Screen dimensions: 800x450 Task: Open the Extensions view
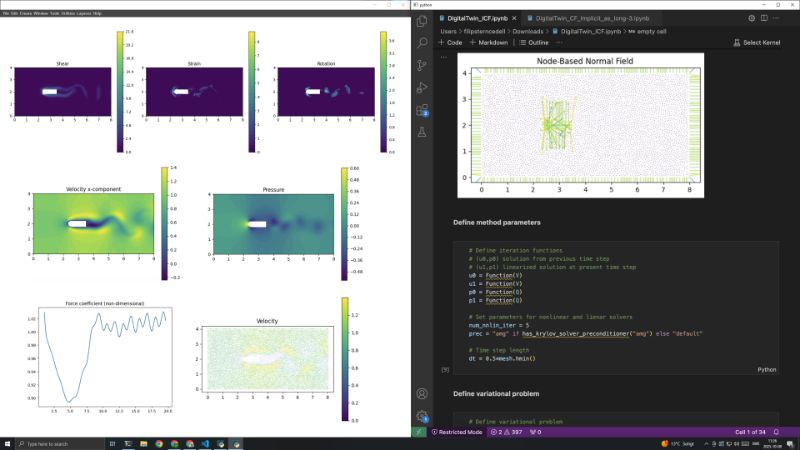click(x=422, y=110)
